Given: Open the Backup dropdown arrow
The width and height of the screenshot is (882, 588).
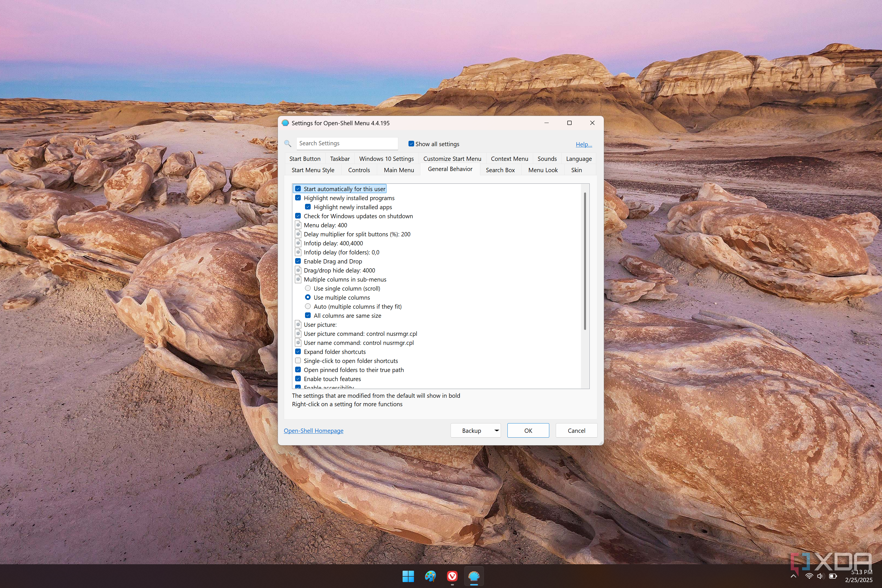Looking at the screenshot, I should (496, 430).
